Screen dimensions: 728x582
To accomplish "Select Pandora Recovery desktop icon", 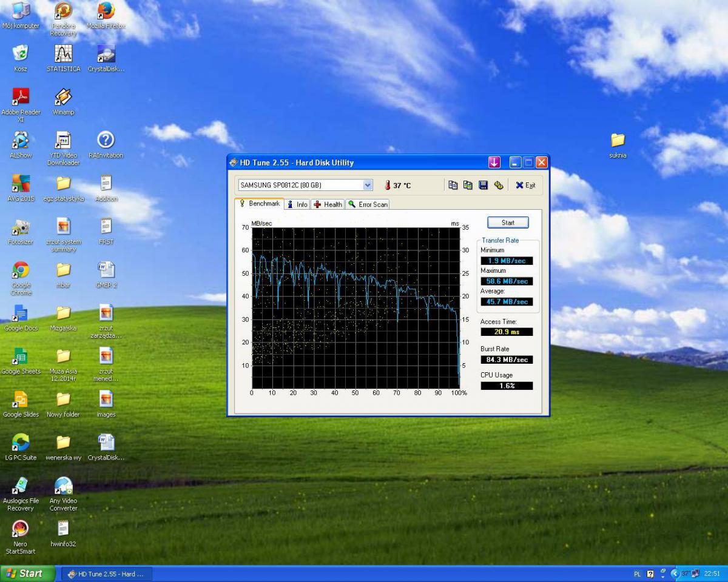I will [x=63, y=19].
